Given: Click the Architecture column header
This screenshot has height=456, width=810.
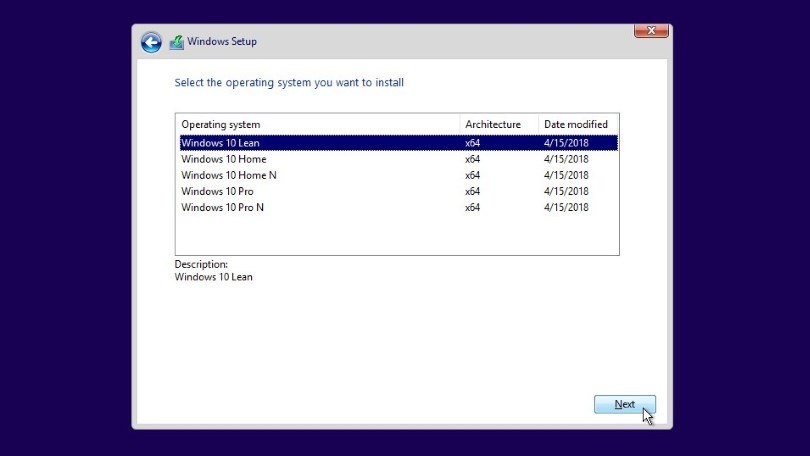Looking at the screenshot, I should click(493, 124).
